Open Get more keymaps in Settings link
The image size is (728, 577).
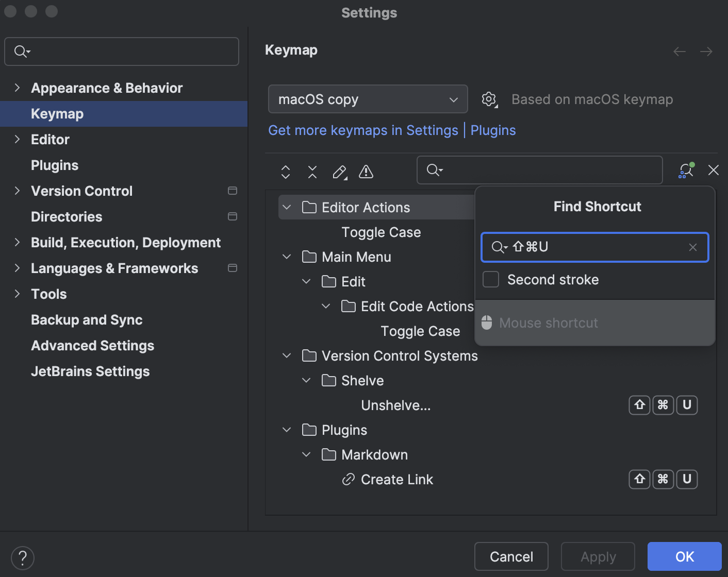[363, 130]
